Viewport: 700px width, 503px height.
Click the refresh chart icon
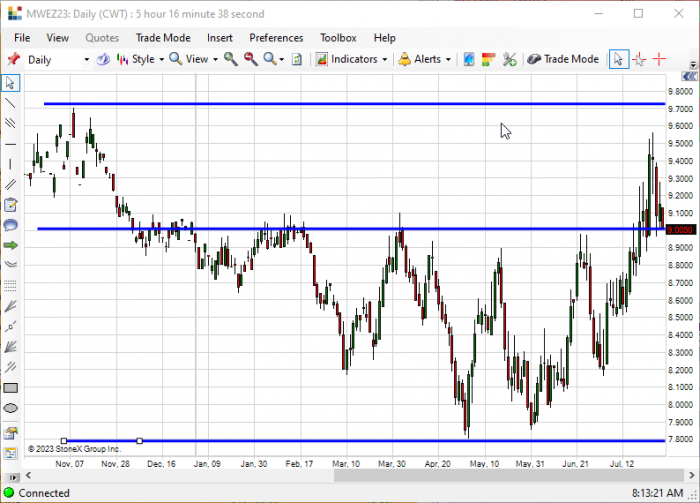[297, 59]
